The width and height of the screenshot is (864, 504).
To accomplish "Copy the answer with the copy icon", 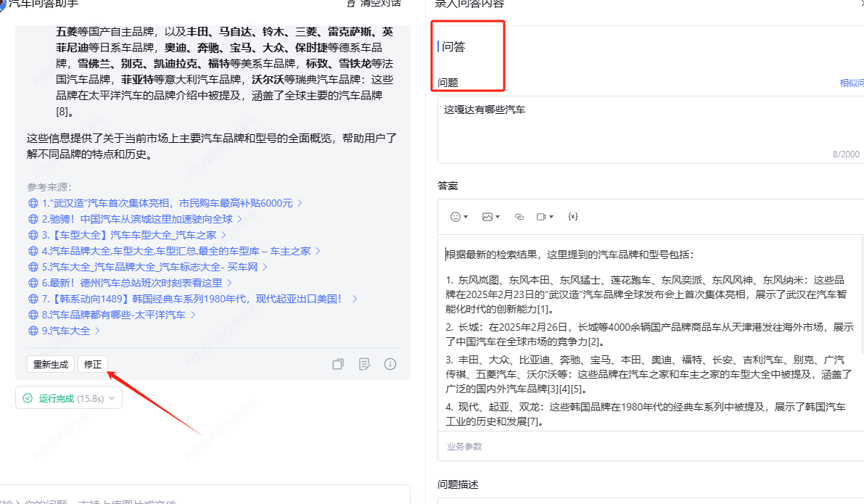I will (338, 364).
